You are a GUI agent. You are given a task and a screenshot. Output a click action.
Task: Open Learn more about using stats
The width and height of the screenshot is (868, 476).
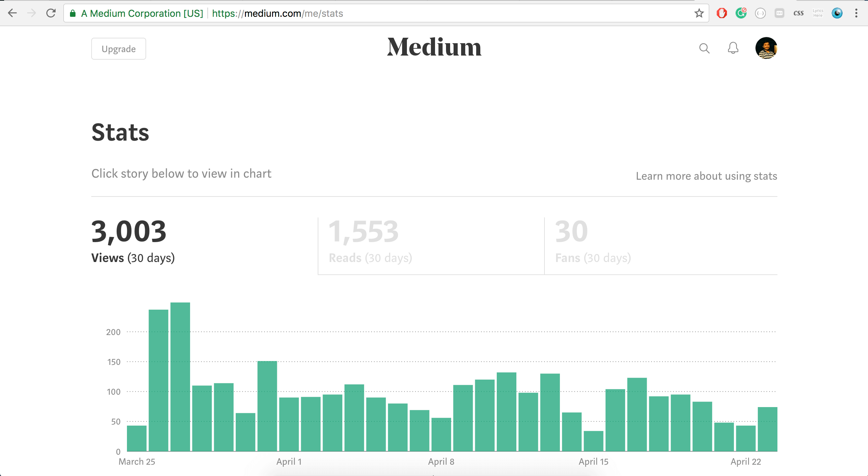point(706,176)
